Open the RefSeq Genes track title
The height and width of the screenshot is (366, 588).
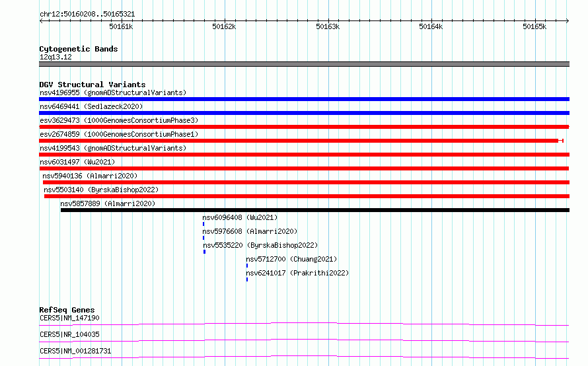click(x=67, y=310)
